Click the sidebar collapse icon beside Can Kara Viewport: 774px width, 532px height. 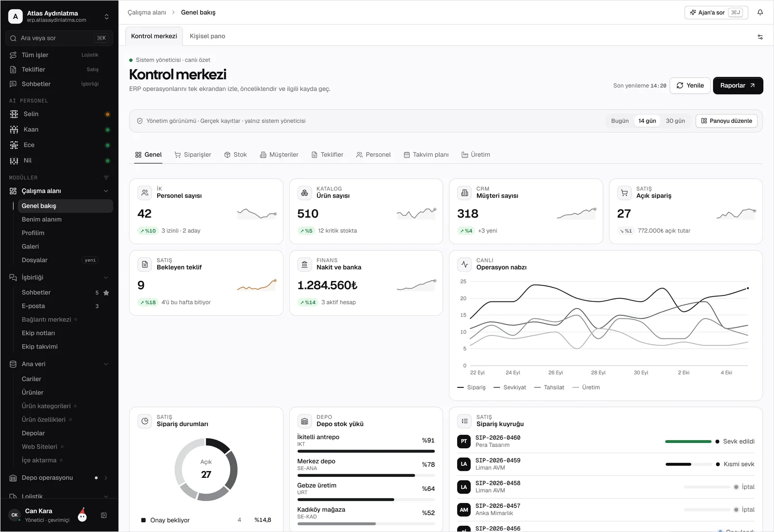[104, 516]
